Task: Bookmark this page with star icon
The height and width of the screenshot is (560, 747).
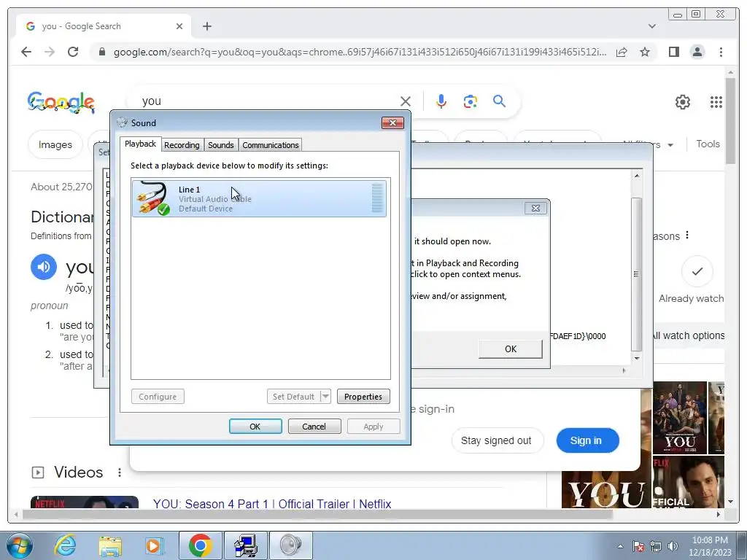Action: click(645, 52)
